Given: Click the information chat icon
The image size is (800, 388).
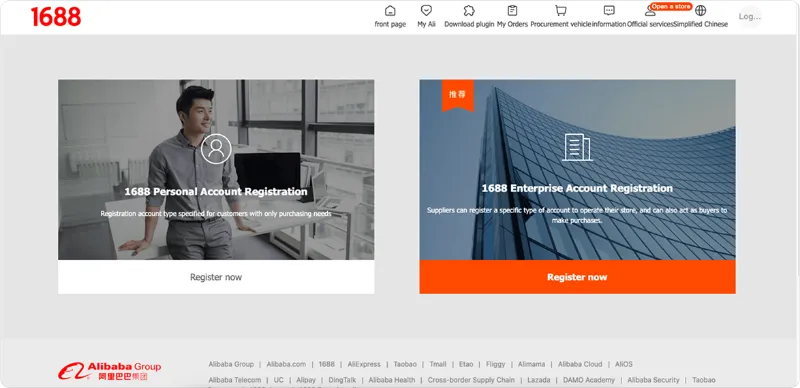Looking at the screenshot, I should tap(609, 10).
